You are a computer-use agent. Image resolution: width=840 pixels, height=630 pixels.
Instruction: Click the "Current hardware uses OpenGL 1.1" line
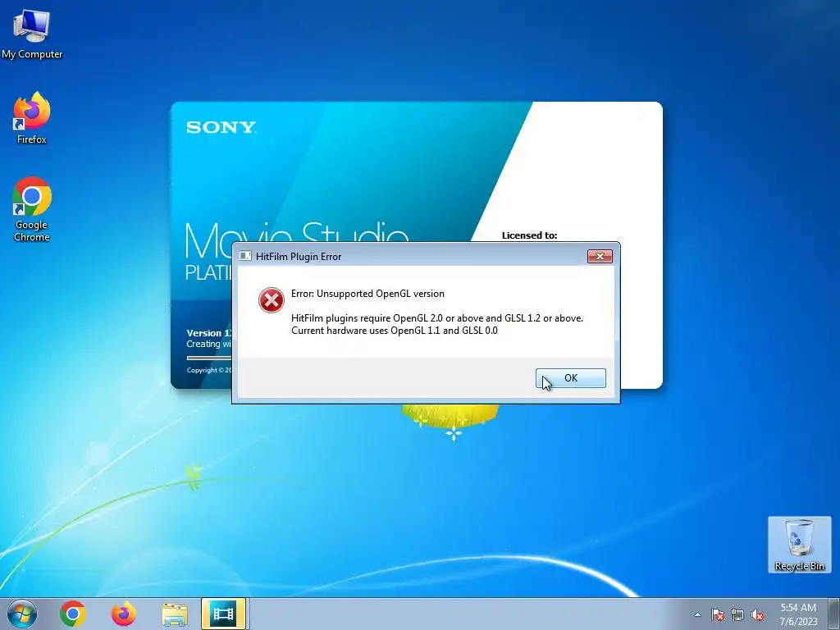395,331
